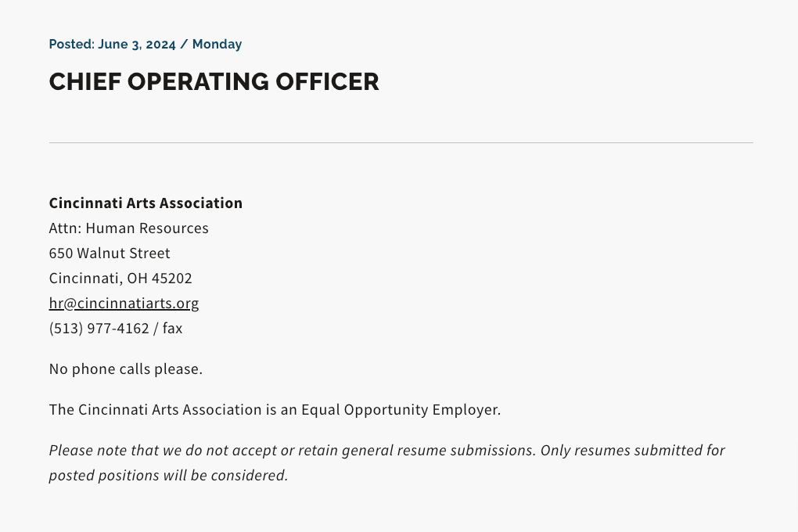Click the No phone calls please text

point(126,368)
